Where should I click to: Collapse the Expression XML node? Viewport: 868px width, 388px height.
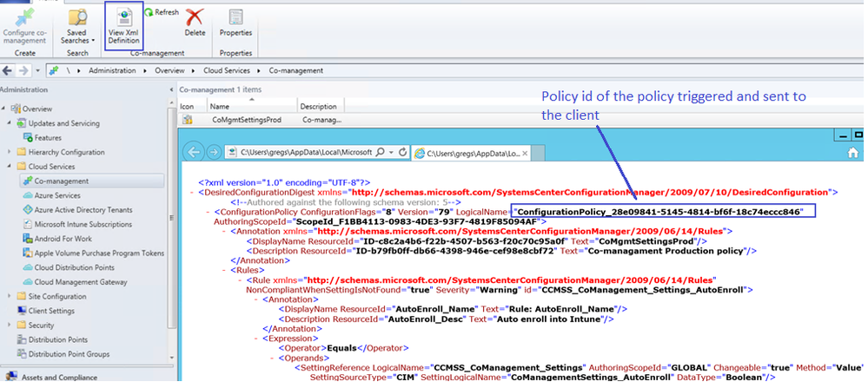tap(256, 339)
